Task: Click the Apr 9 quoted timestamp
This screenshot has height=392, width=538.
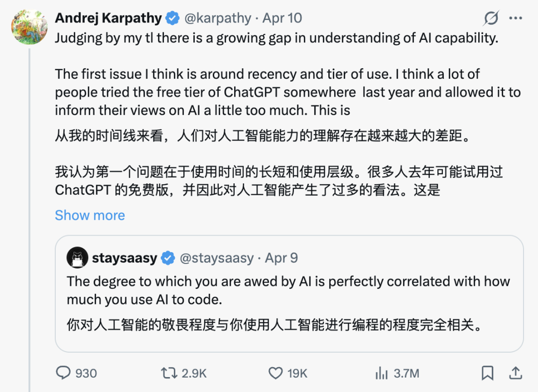Action: click(281, 258)
